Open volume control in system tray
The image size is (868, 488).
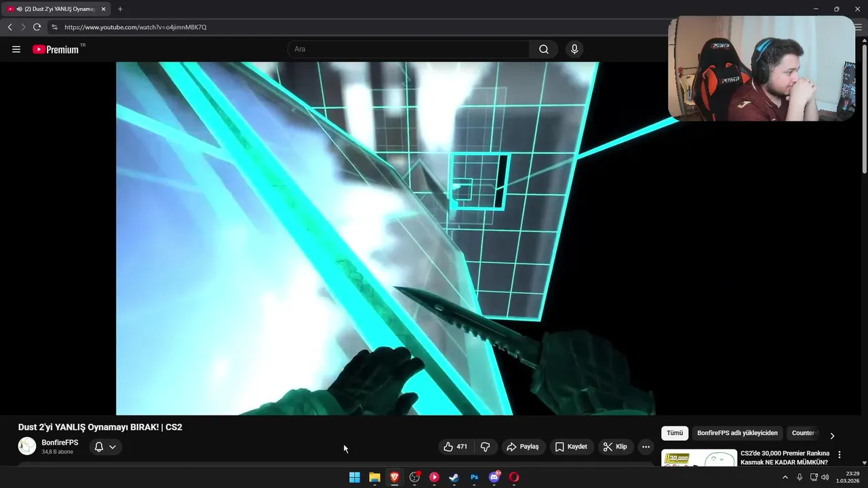pos(825,477)
